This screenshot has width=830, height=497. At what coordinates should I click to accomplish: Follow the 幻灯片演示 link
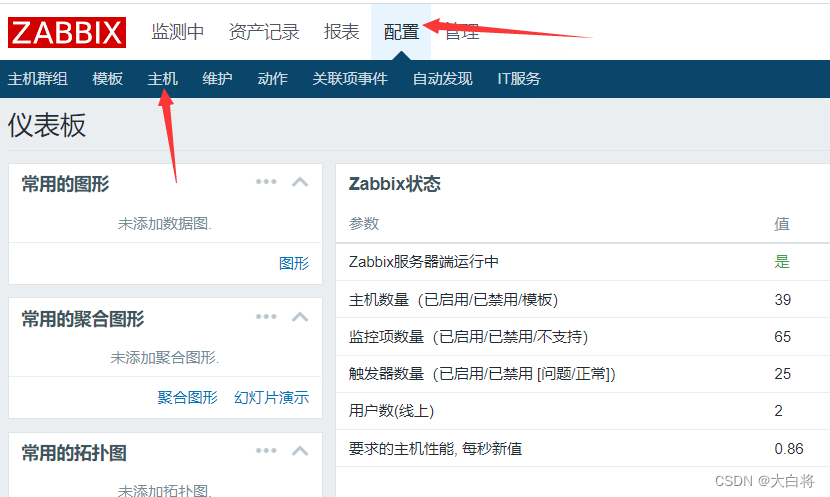point(272,397)
